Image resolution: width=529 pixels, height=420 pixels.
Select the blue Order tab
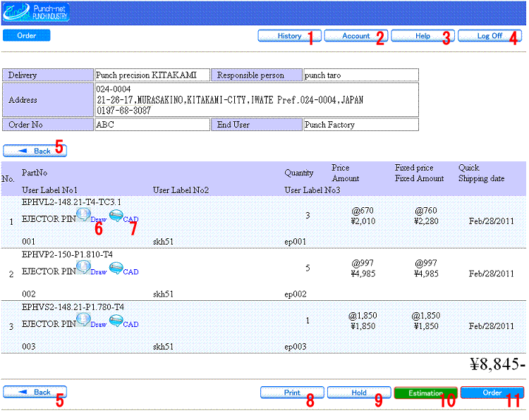[x=27, y=35]
